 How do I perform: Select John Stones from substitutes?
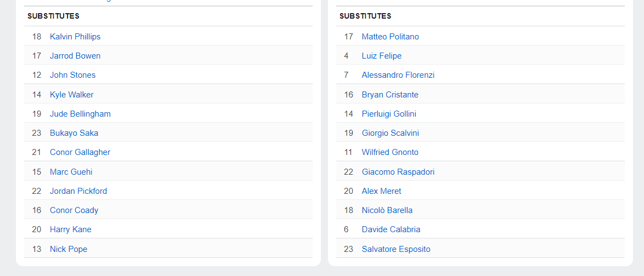click(72, 75)
